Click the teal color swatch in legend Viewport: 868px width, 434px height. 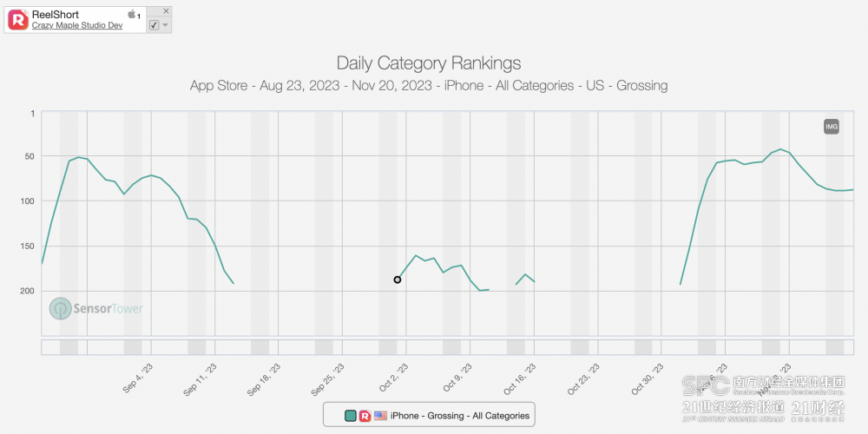point(351,416)
